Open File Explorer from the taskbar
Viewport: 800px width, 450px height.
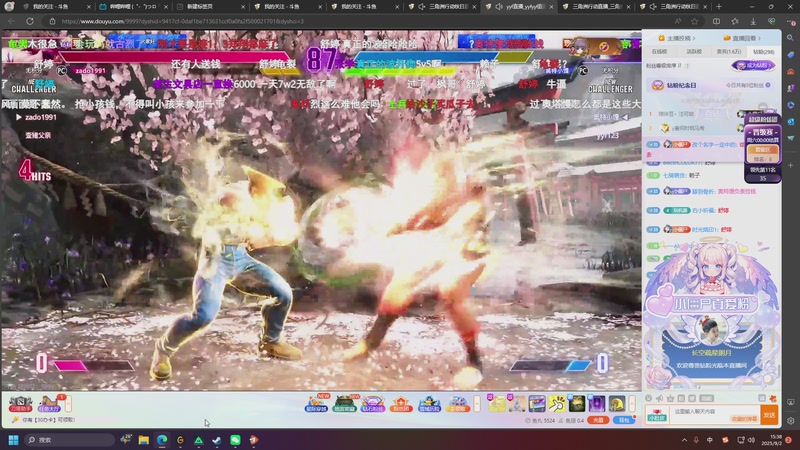click(x=143, y=440)
